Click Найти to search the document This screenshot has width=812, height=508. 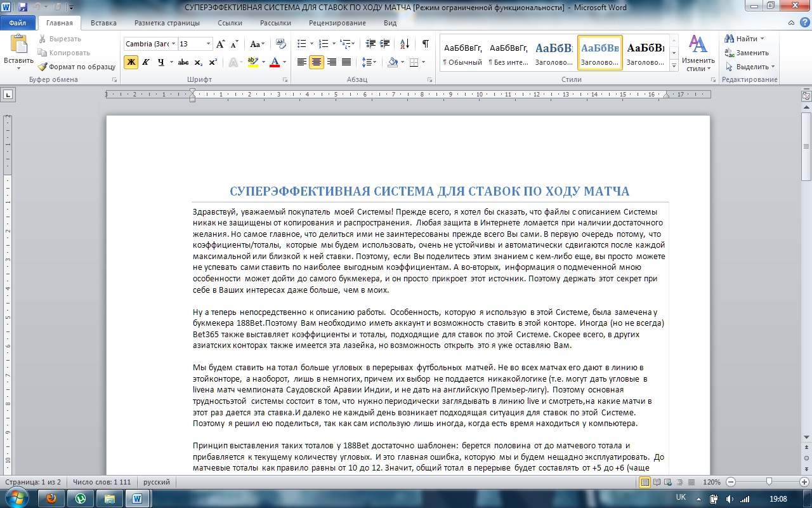pos(745,39)
